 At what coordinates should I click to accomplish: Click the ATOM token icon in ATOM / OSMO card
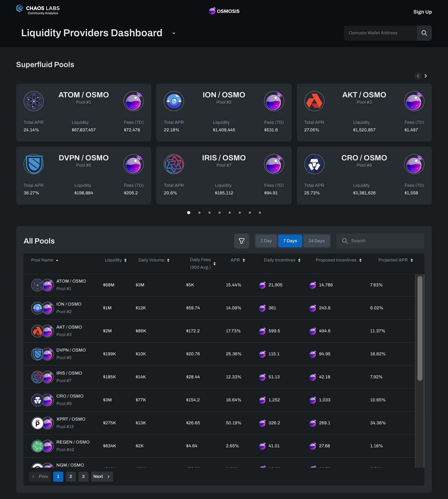[x=34, y=101]
